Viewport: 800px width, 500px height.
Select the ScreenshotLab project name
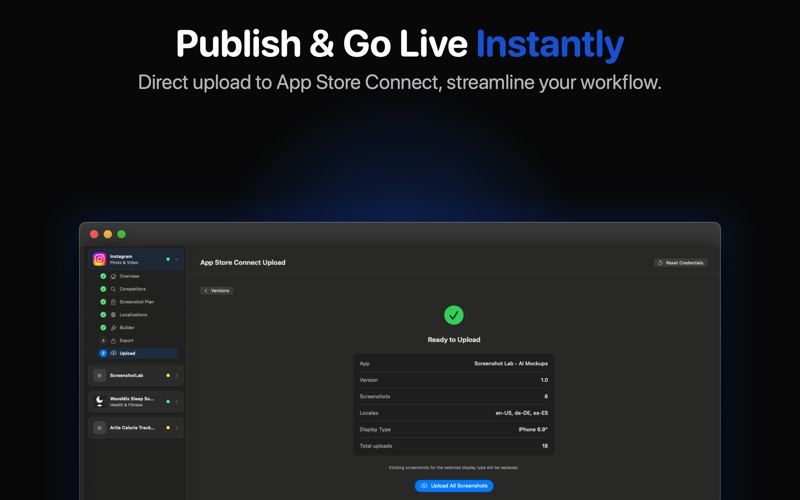pos(127,376)
